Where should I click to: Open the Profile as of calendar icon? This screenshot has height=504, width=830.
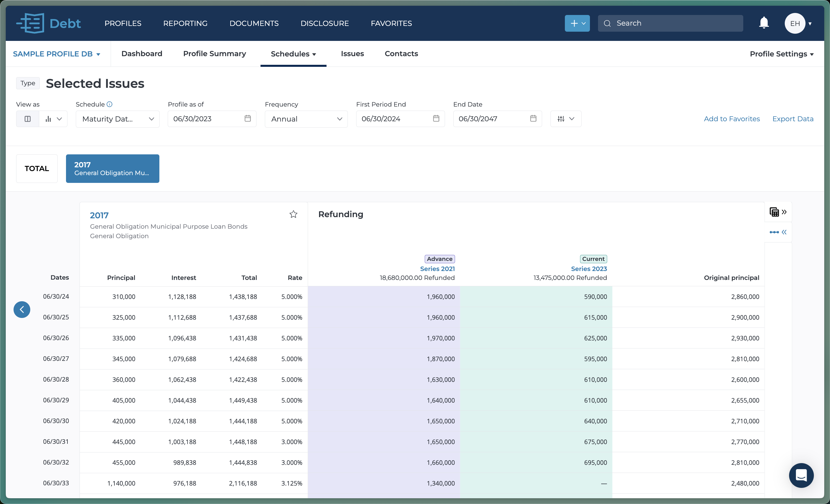click(x=248, y=118)
